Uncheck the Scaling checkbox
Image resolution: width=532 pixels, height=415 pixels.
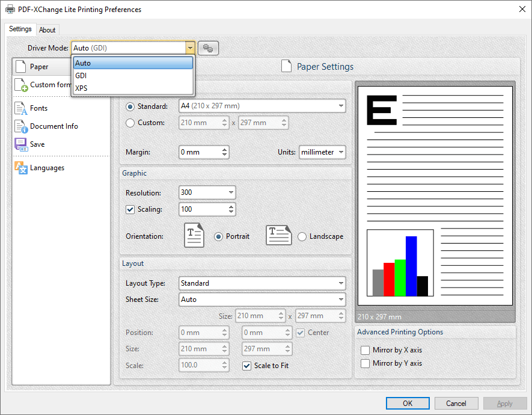130,209
